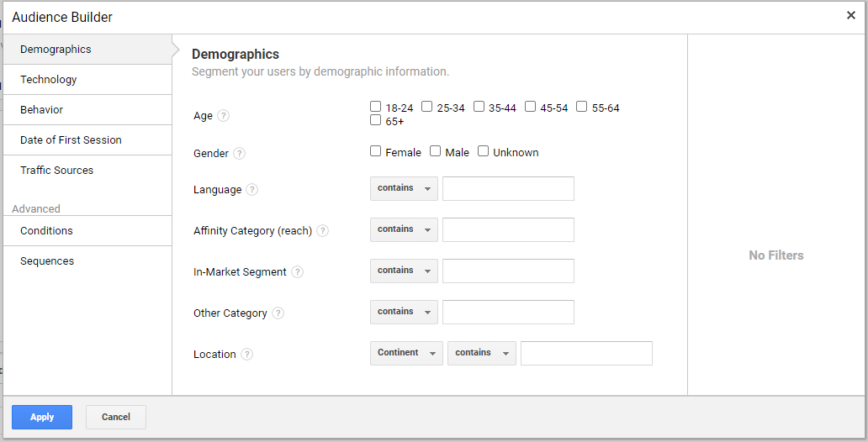This screenshot has height=442, width=868.
Task: Close the Audience Builder dialog
Action: pos(851,16)
